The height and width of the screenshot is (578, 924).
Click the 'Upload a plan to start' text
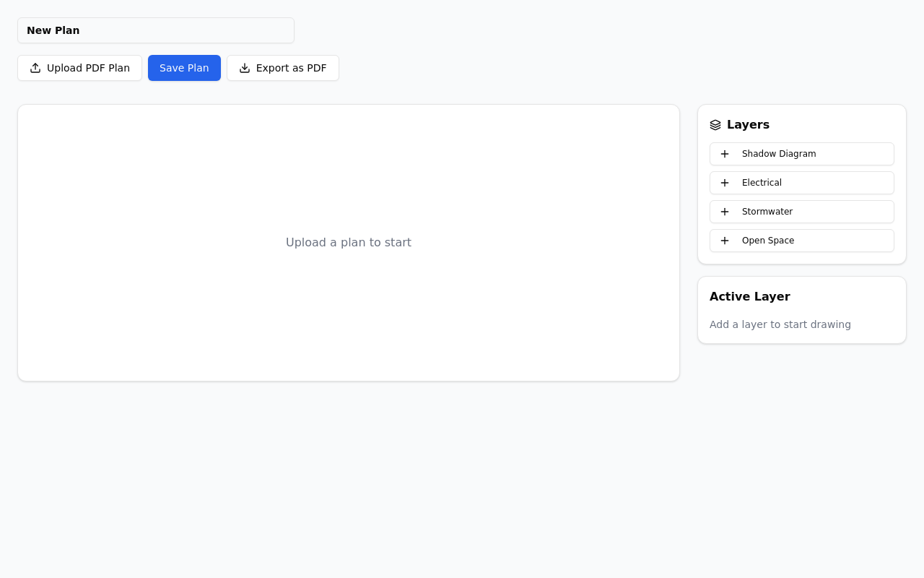tap(349, 243)
